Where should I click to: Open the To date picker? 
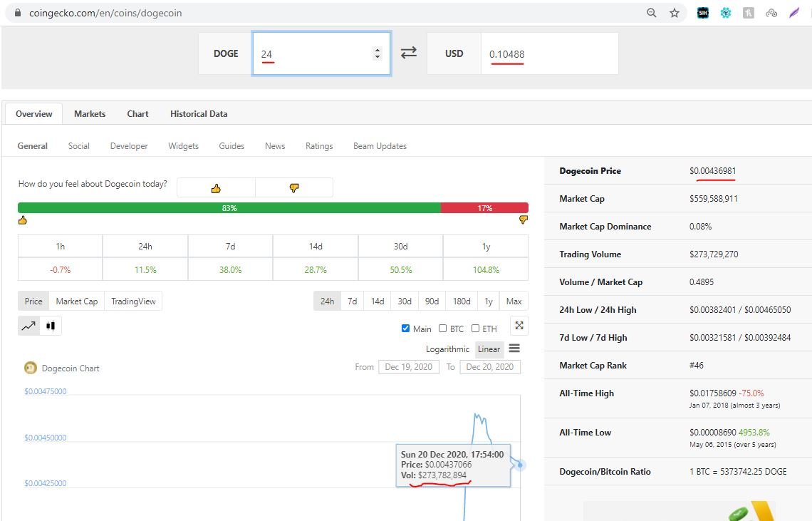490,367
